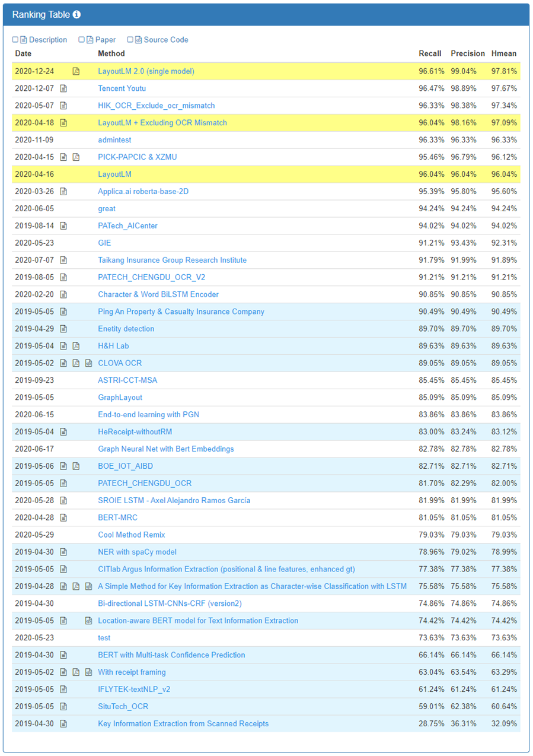Click the paper icon in H&H Lab row
The width and height of the screenshot is (533, 756).
tap(76, 346)
